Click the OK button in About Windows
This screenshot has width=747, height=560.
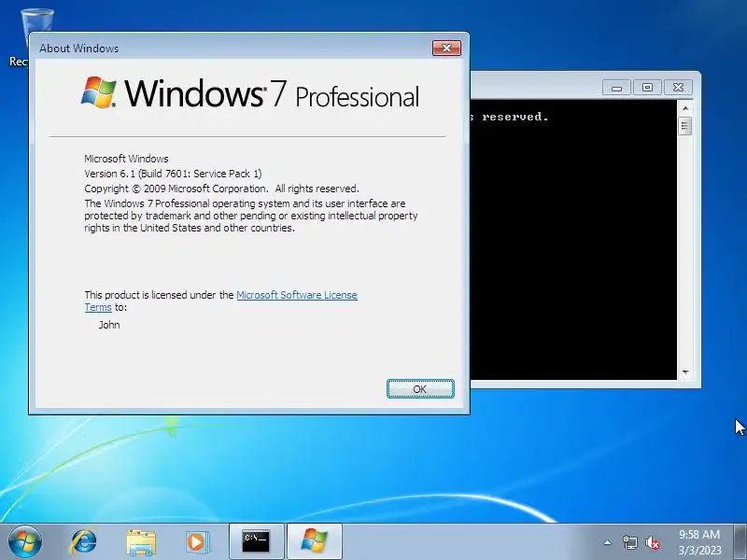pos(420,388)
